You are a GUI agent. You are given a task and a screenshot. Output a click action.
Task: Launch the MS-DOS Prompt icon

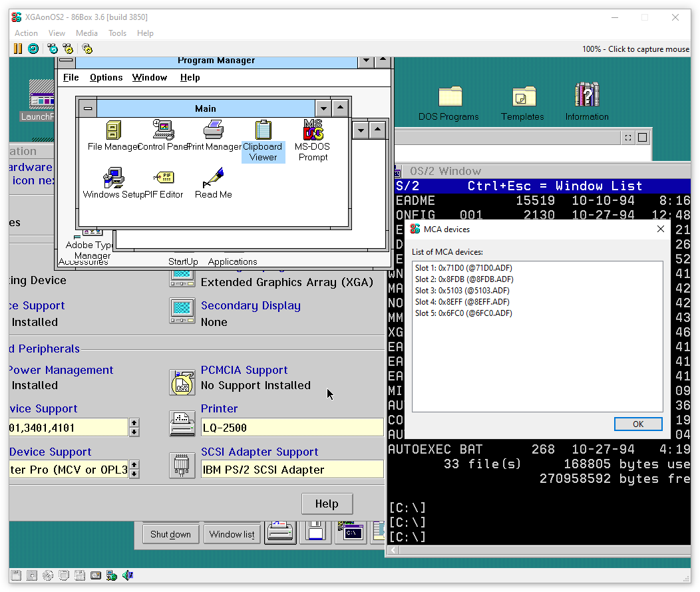click(313, 130)
